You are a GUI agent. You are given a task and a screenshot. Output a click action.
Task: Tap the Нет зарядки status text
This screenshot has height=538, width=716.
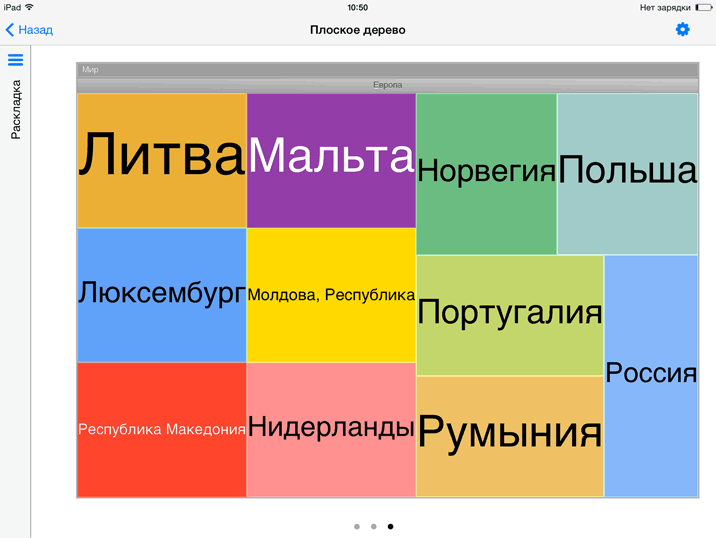tap(665, 8)
